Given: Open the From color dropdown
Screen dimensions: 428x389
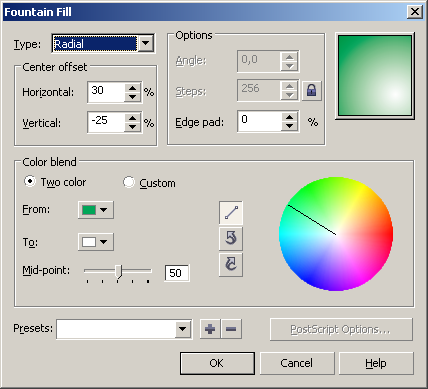Looking at the screenshot, I should [96, 210].
